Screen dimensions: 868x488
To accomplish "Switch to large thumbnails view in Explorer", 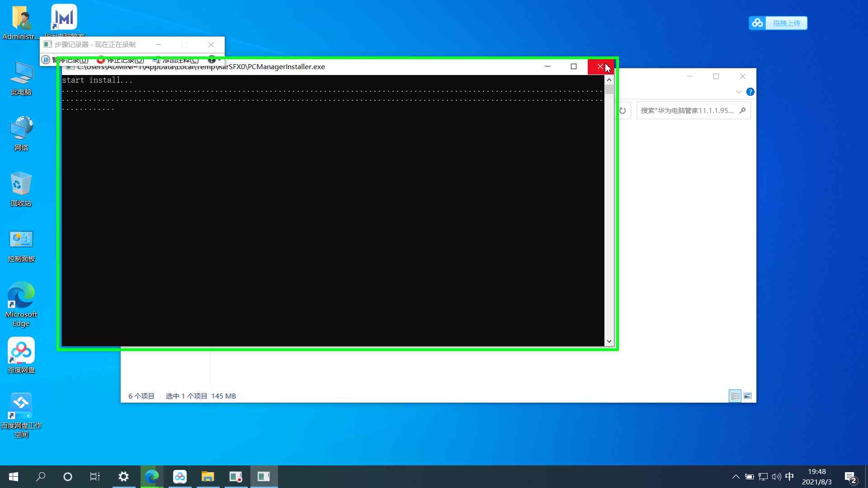I will tap(748, 396).
